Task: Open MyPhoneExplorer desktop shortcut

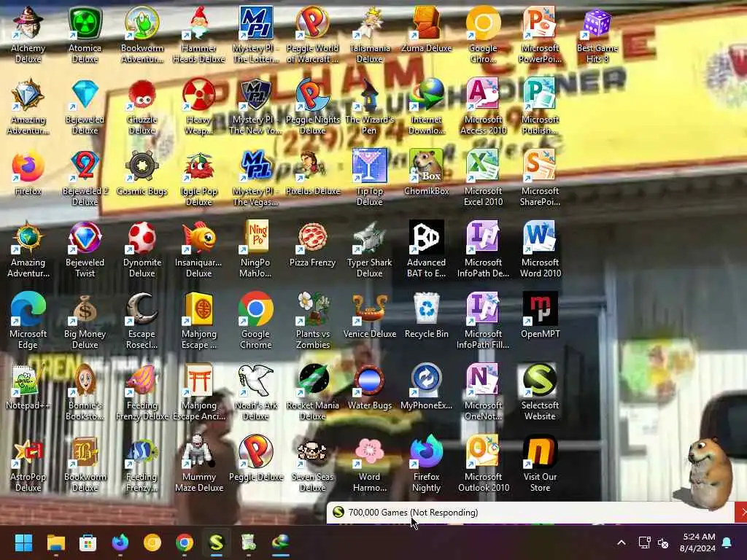Action: 426,387
